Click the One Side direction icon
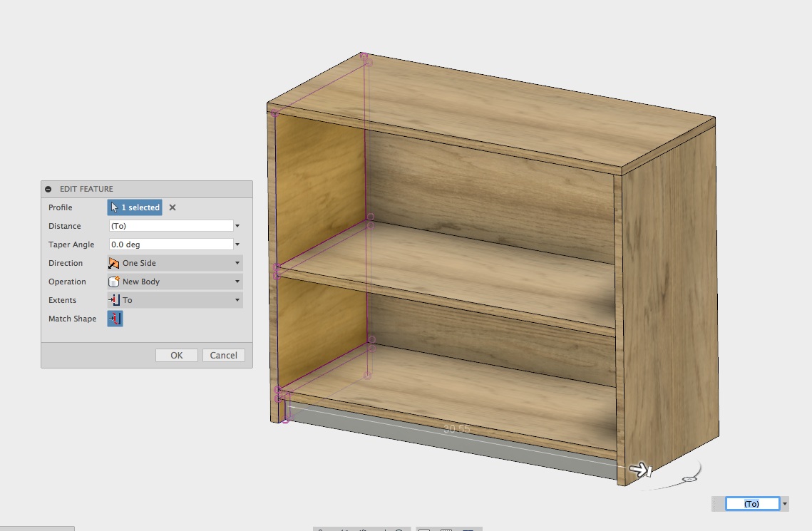Screen dimensions: 812x531 coord(114,263)
